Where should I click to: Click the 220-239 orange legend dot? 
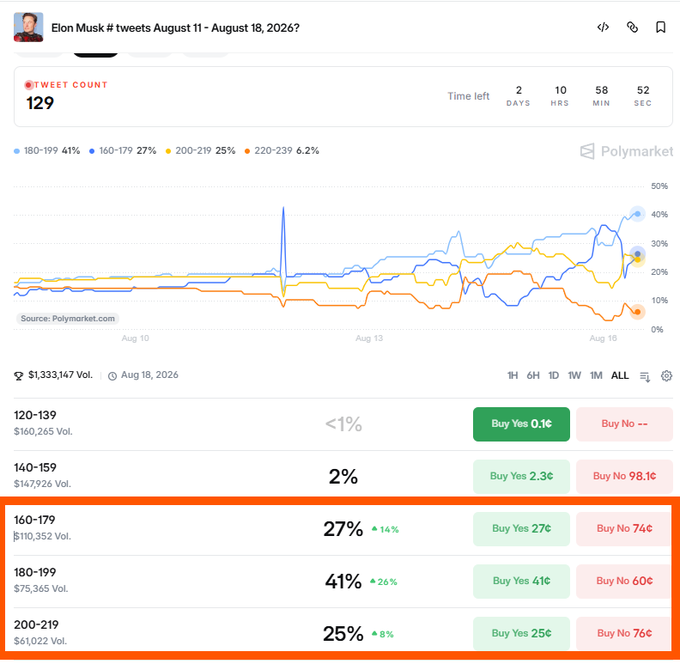(247, 151)
